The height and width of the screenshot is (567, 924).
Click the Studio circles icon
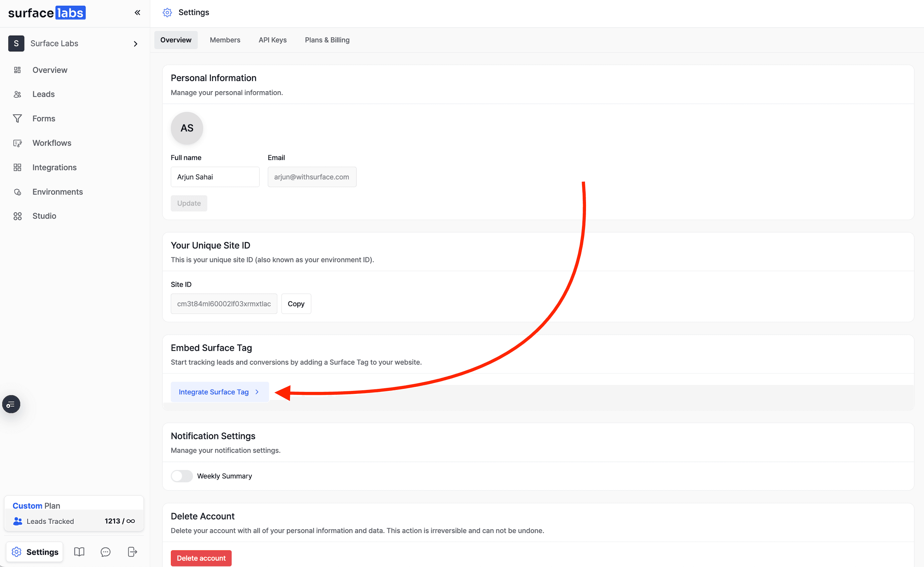(x=17, y=216)
